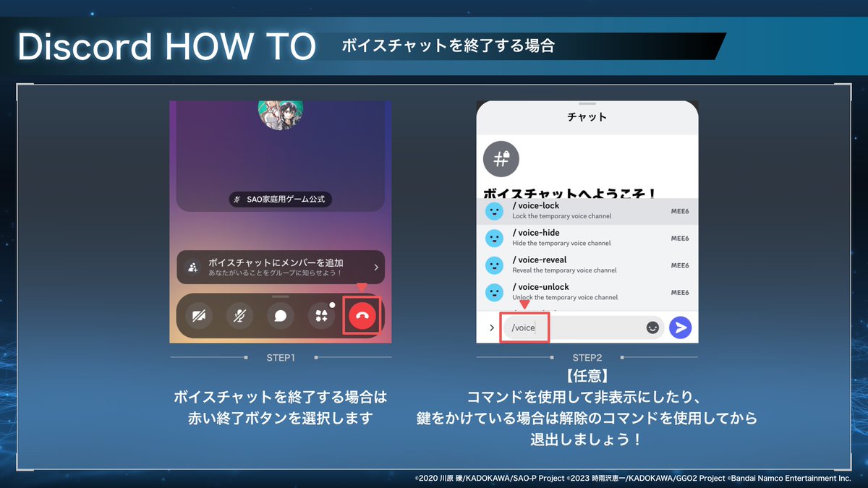Click 'Lock the temporary voice channel' description
The image size is (868, 488).
click(562, 216)
